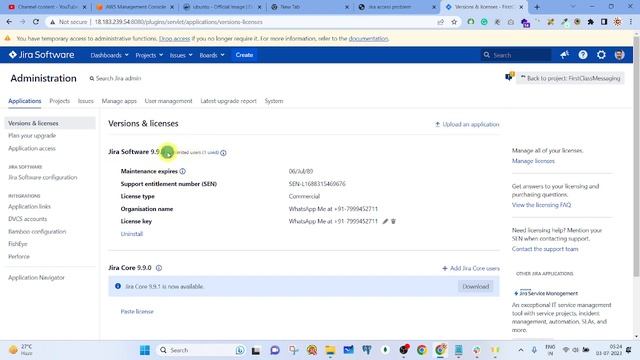
Task: Open Upload an application
Action: pyautogui.click(x=467, y=124)
